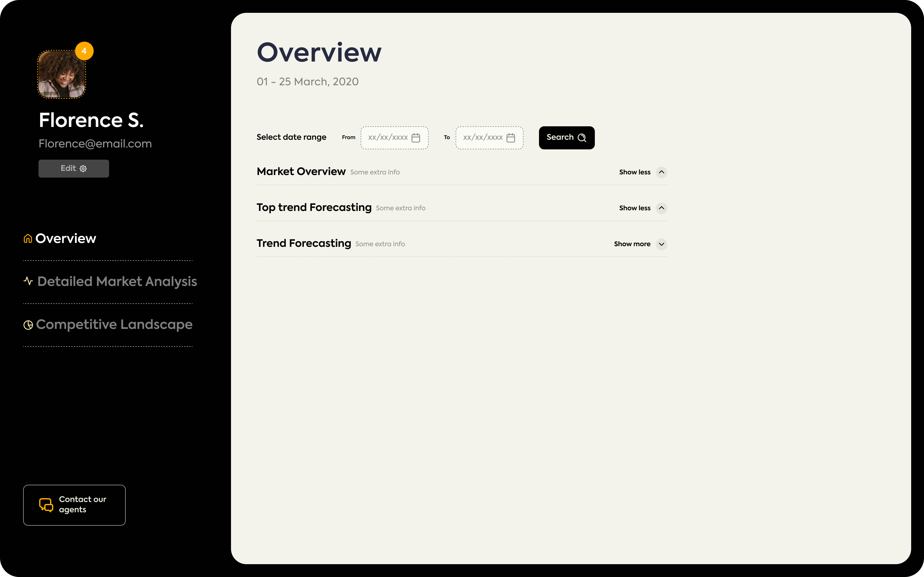The width and height of the screenshot is (924, 577).
Task: Click the Edit profile button
Action: pyautogui.click(x=74, y=168)
